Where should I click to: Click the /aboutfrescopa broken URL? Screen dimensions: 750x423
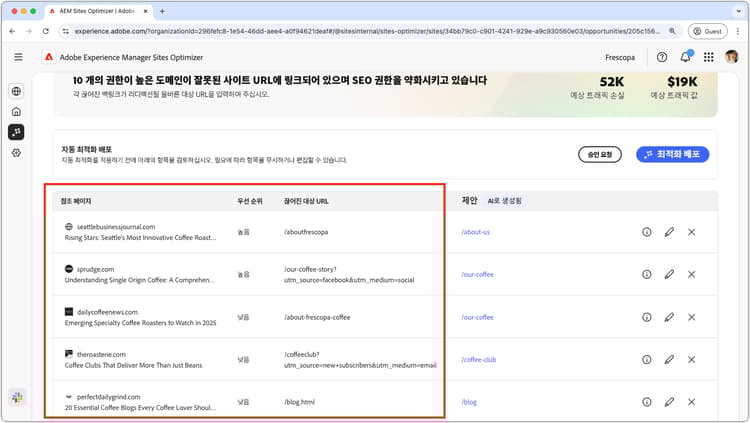[x=306, y=232]
